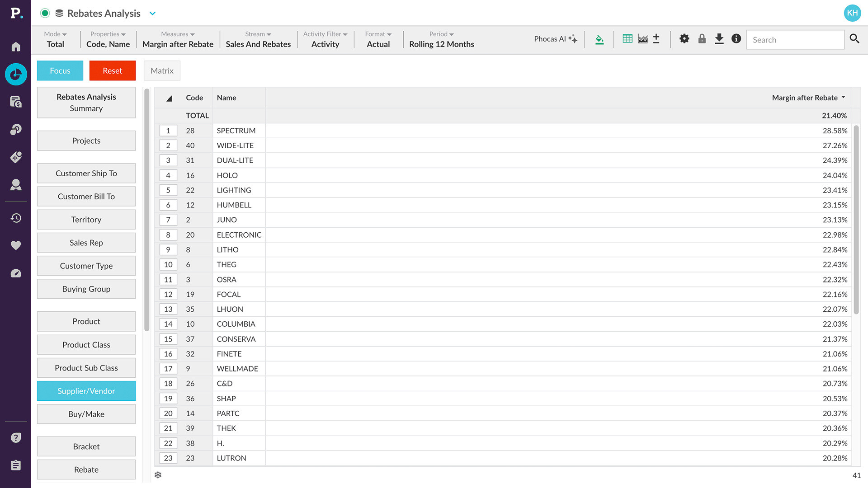This screenshot has width=868, height=488.
Task: Expand the Rebates Analysis database chevron
Action: click(x=152, y=13)
